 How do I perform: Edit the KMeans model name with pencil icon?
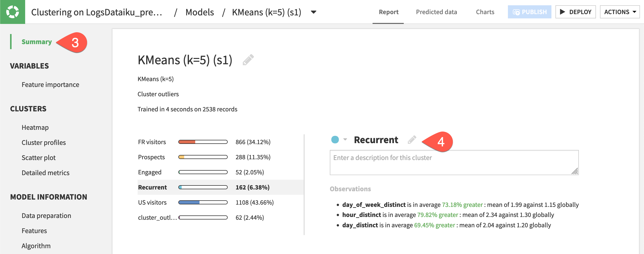point(248,60)
